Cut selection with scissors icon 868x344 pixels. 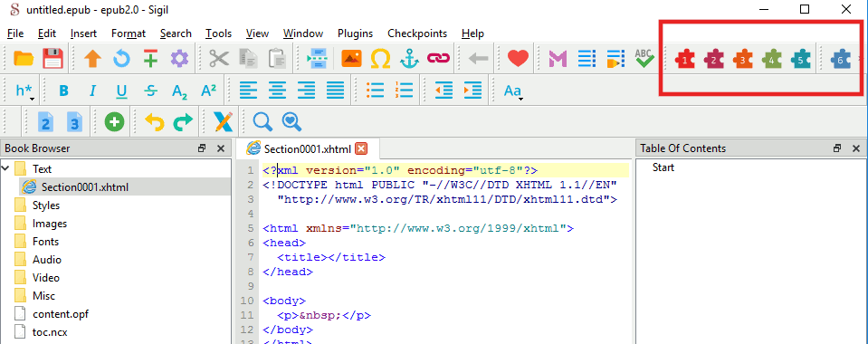coord(219,58)
